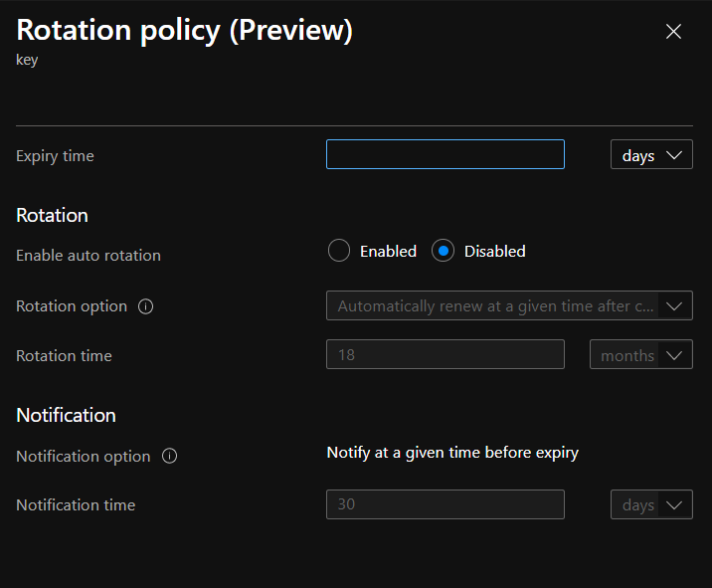
Task: Click 'Notify at a given time before expiry' text
Action: [452, 453]
